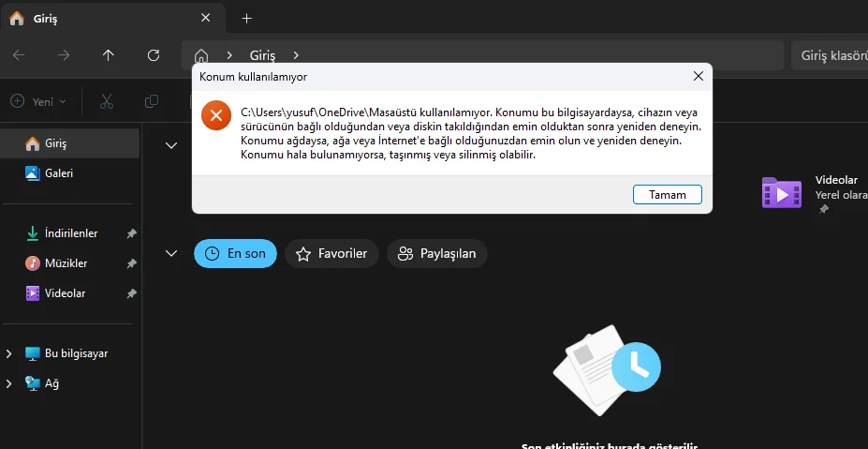Screen dimensions: 868x449
Task: Expand chevron after Giriş in address bar
Action: pyautogui.click(x=296, y=55)
